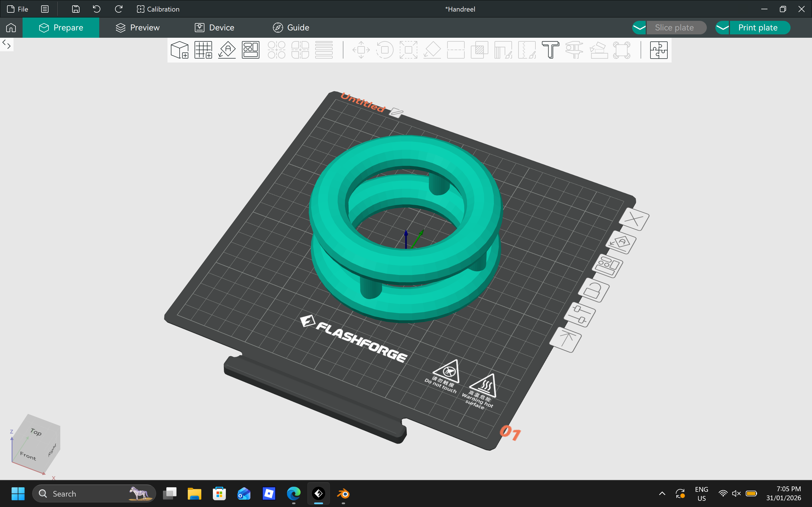The width and height of the screenshot is (812, 507).
Task: Edit the Untitled plate name pencil
Action: coord(396,113)
